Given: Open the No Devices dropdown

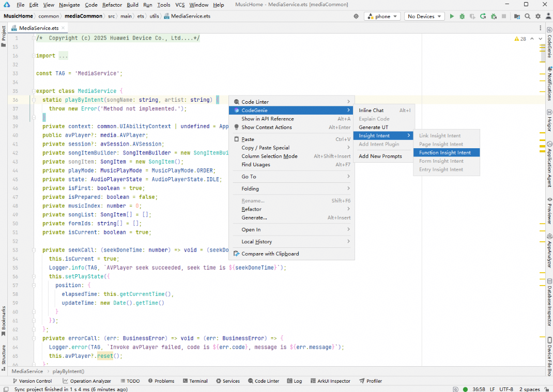Looking at the screenshot, I should click(x=424, y=17).
